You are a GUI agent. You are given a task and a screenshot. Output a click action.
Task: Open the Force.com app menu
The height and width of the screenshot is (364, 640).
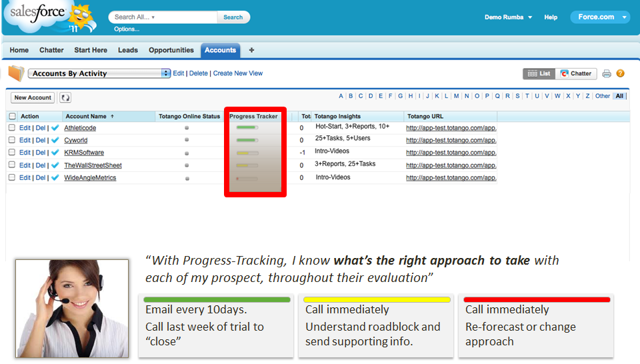(x=600, y=17)
